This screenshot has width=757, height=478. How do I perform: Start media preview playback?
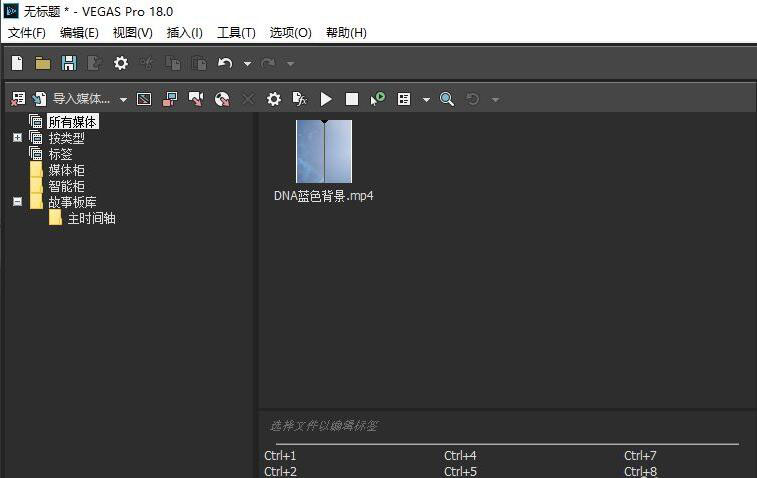pyautogui.click(x=326, y=99)
